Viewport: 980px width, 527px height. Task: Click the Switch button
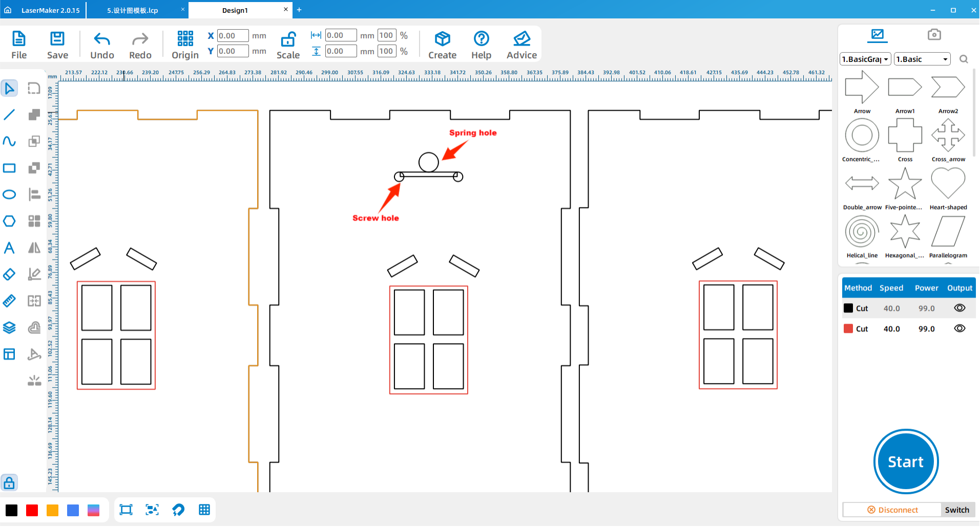click(x=957, y=510)
